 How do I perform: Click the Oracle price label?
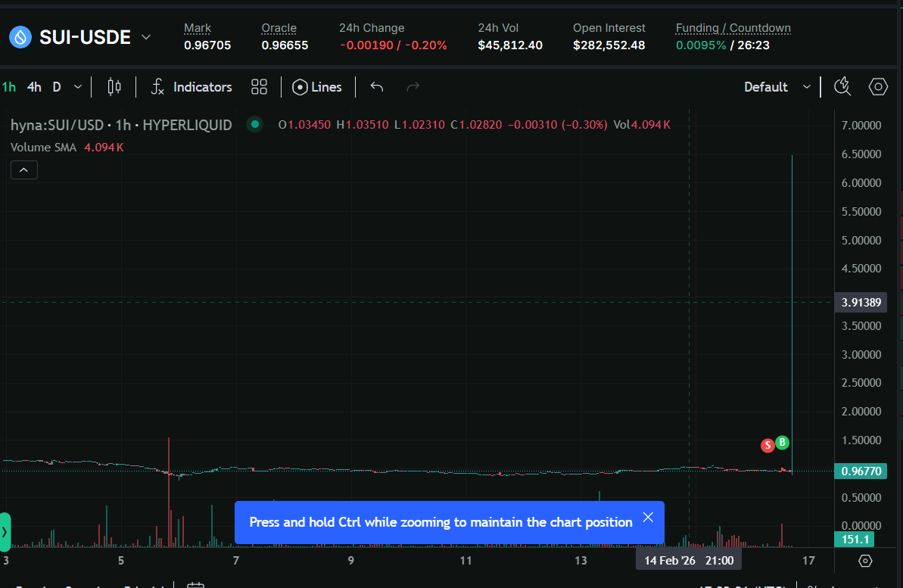coord(279,28)
